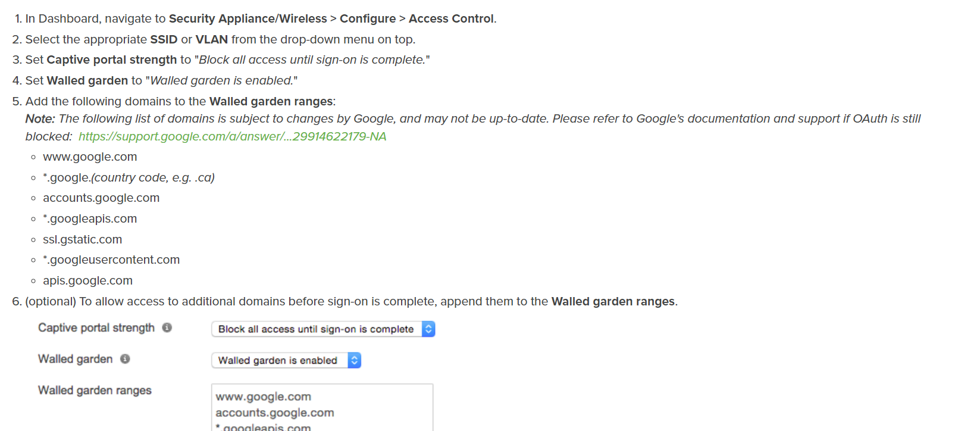Screen dimensions: 980x431
Task: Click the bullet next to apis.google.com
Action: coord(33,281)
